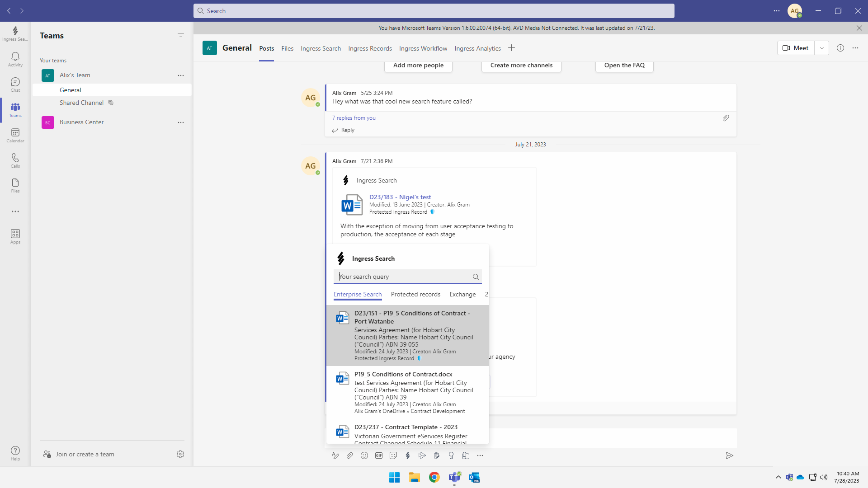
Task: Switch to the Protected records tab
Action: [x=415, y=294]
